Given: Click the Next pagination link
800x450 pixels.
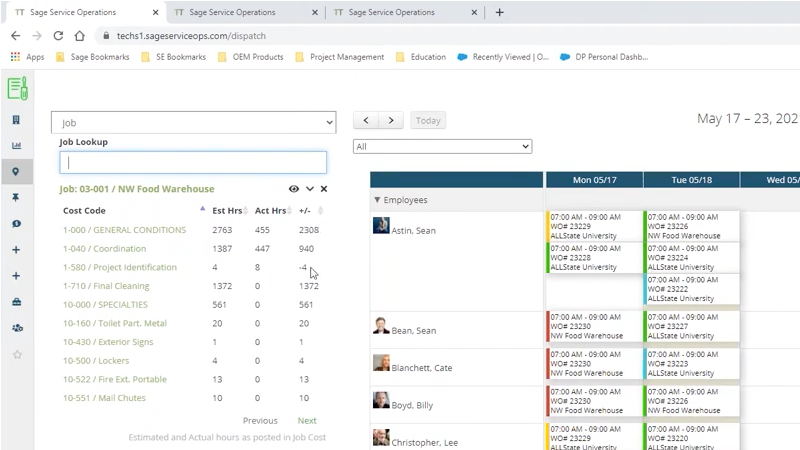Looking at the screenshot, I should click(307, 420).
